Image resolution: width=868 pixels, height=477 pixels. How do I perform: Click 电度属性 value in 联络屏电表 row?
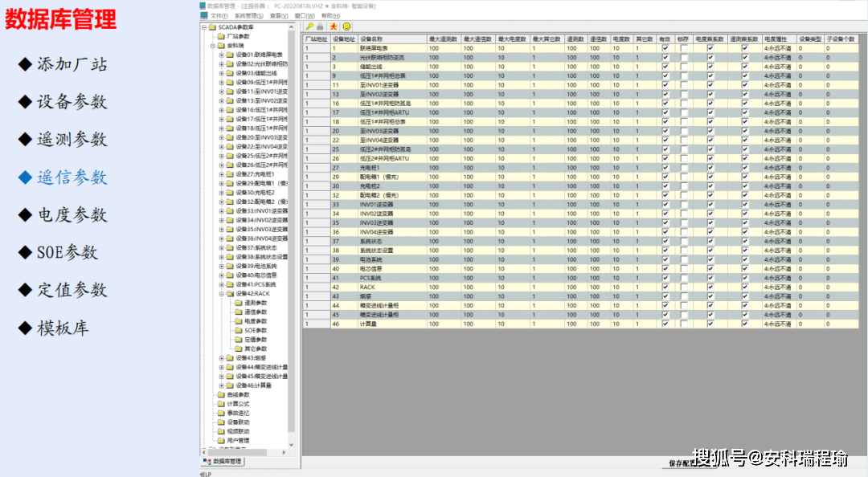pyautogui.click(x=778, y=48)
